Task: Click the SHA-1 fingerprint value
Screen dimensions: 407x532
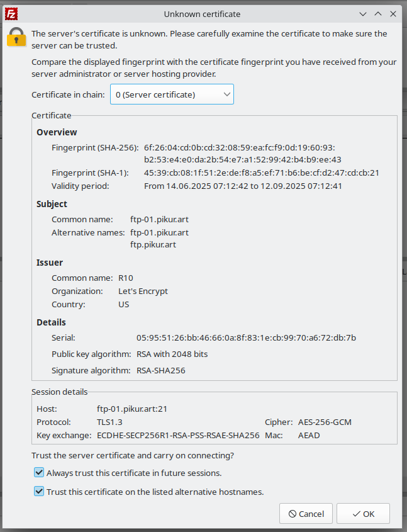Action: (261, 173)
